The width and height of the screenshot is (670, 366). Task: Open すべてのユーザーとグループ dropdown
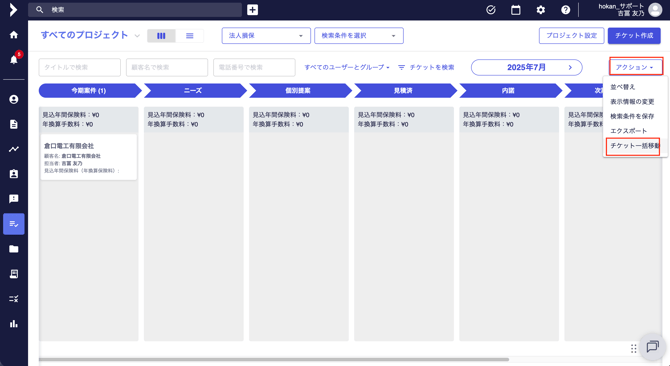point(347,67)
